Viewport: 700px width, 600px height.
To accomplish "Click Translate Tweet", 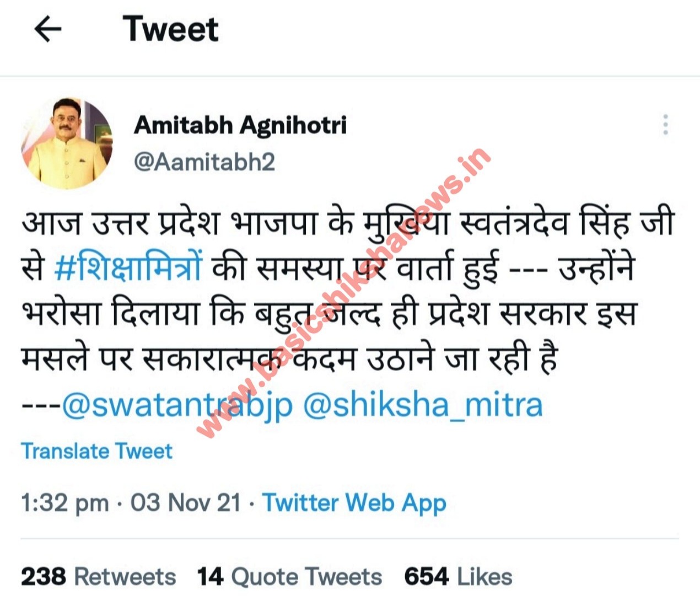I will click(96, 451).
